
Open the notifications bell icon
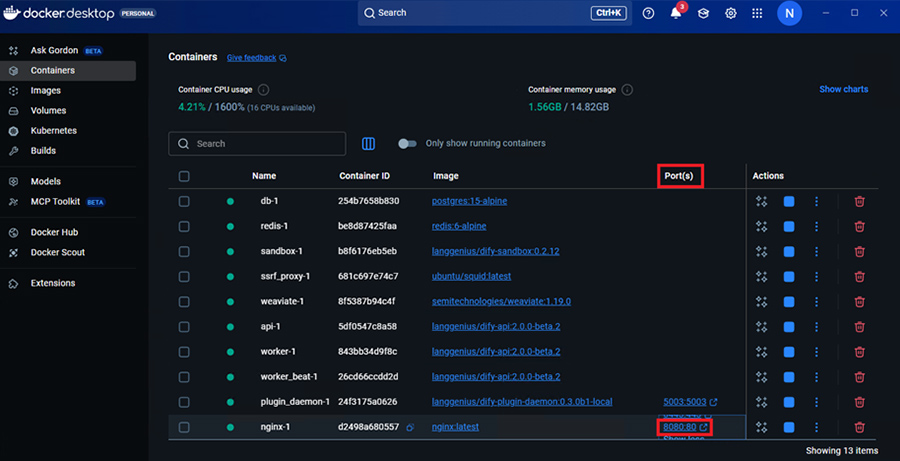tap(676, 14)
